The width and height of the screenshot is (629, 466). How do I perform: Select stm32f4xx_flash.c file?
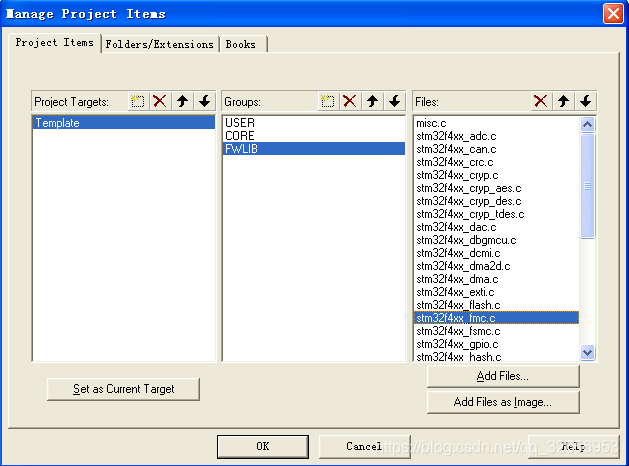[497, 305]
